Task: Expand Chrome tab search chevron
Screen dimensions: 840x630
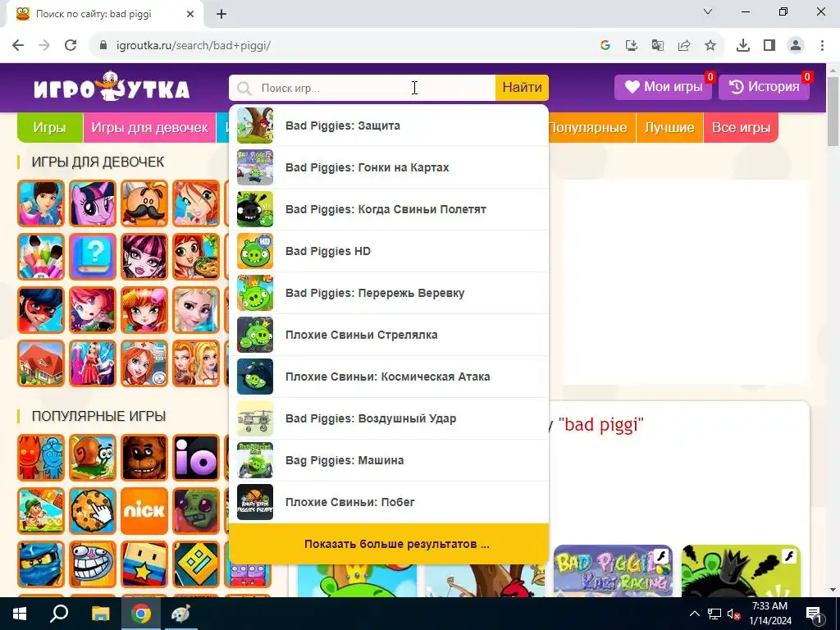Action: tap(708, 11)
